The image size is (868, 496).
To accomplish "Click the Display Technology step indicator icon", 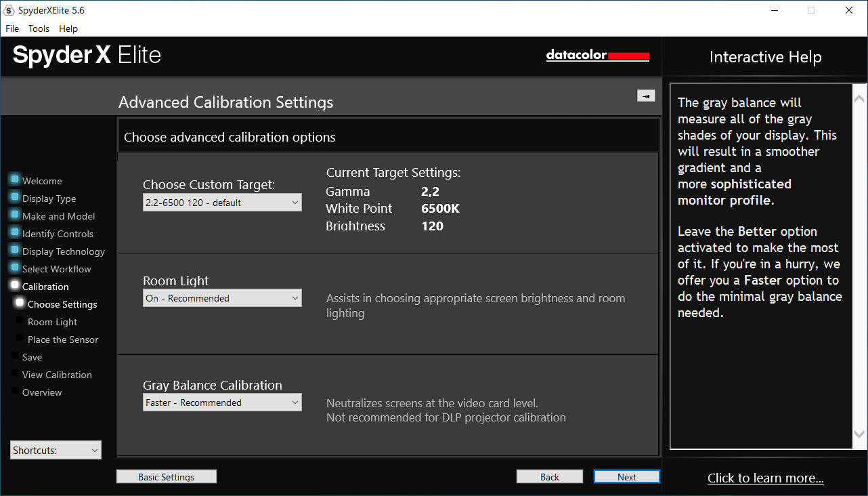I will click(x=14, y=250).
